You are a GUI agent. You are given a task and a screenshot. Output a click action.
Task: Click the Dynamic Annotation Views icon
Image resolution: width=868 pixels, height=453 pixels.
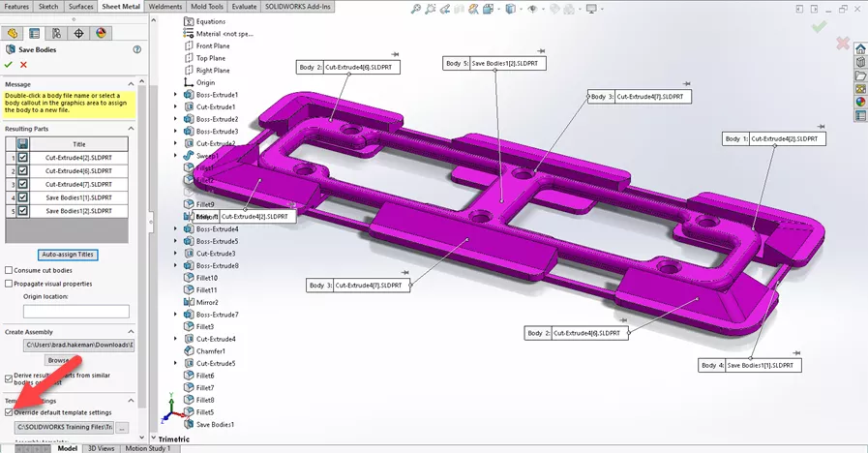(x=473, y=9)
